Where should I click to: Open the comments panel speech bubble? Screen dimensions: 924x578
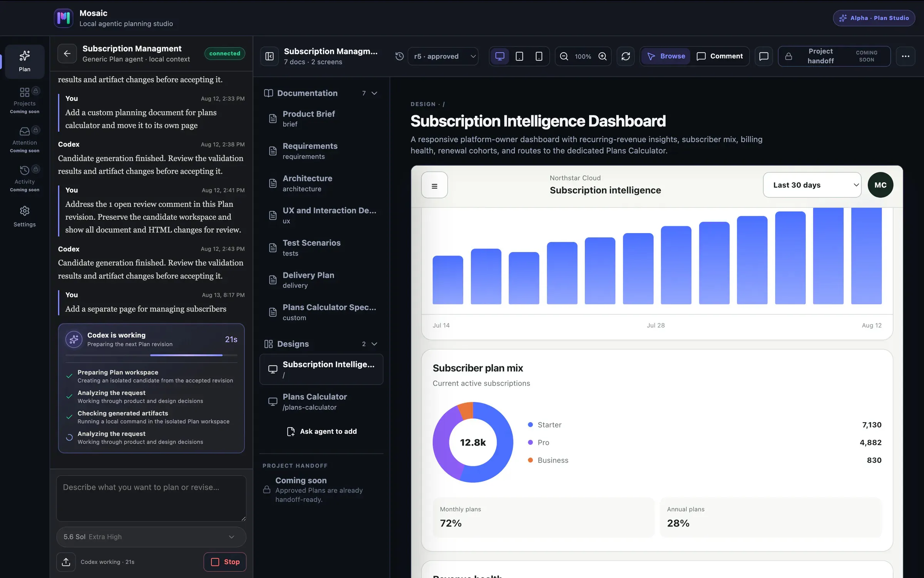(764, 56)
